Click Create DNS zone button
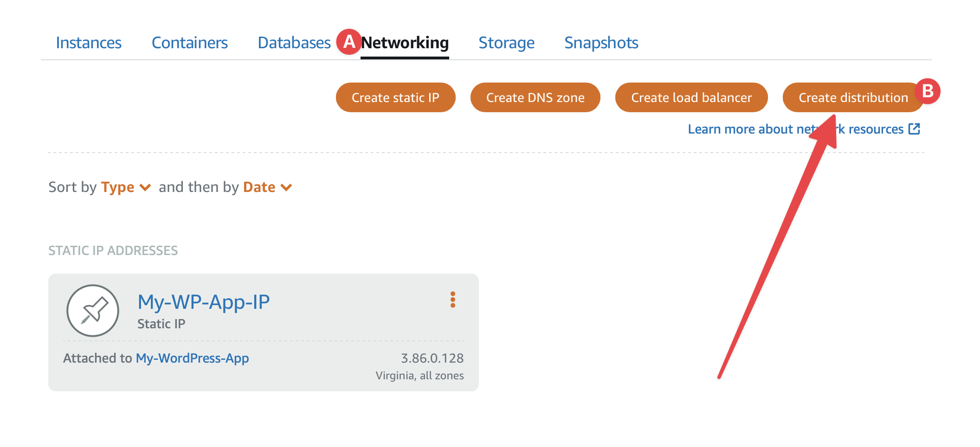 click(x=535, y=97)
